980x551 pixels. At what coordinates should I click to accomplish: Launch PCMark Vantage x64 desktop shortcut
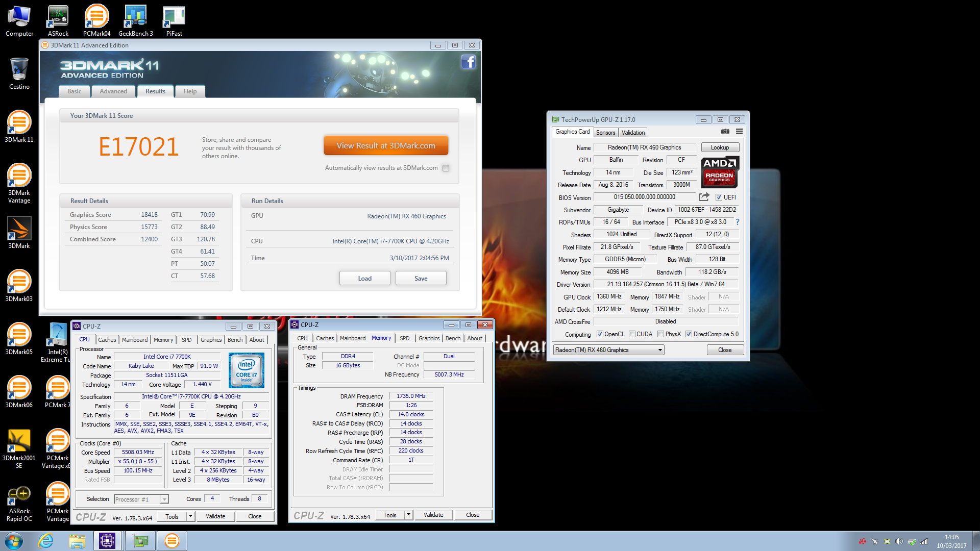57,448
